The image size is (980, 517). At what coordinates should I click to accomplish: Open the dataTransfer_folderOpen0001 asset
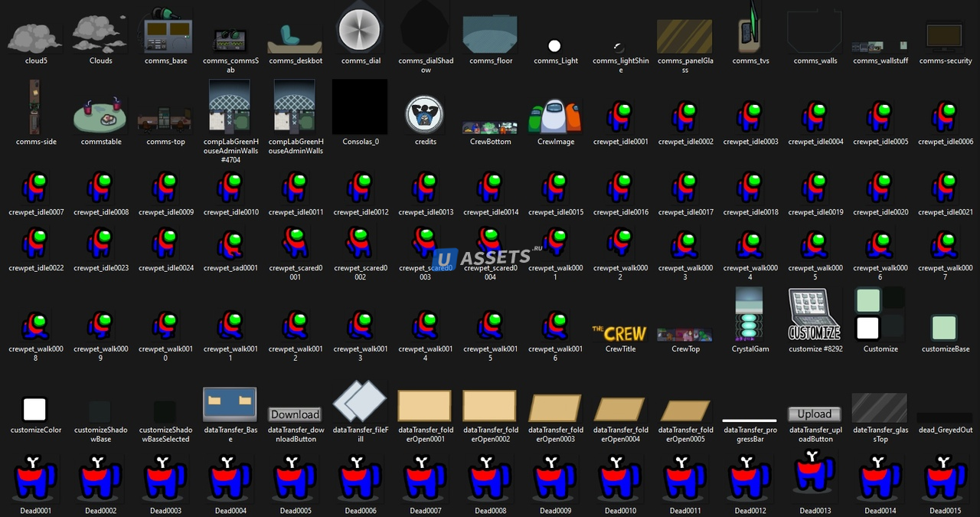(x=425, y=406)
